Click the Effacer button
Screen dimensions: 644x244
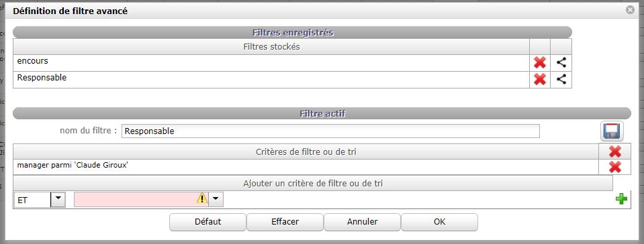point(285,222)
